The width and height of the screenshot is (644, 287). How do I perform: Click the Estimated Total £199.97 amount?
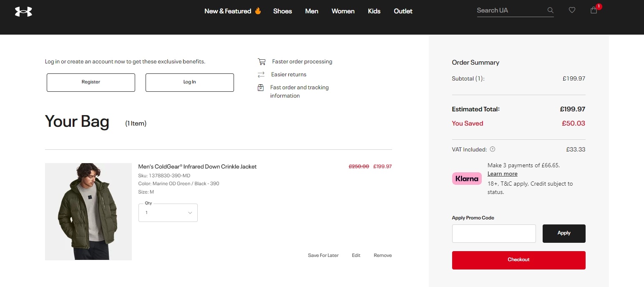click(x=573, y=109)
